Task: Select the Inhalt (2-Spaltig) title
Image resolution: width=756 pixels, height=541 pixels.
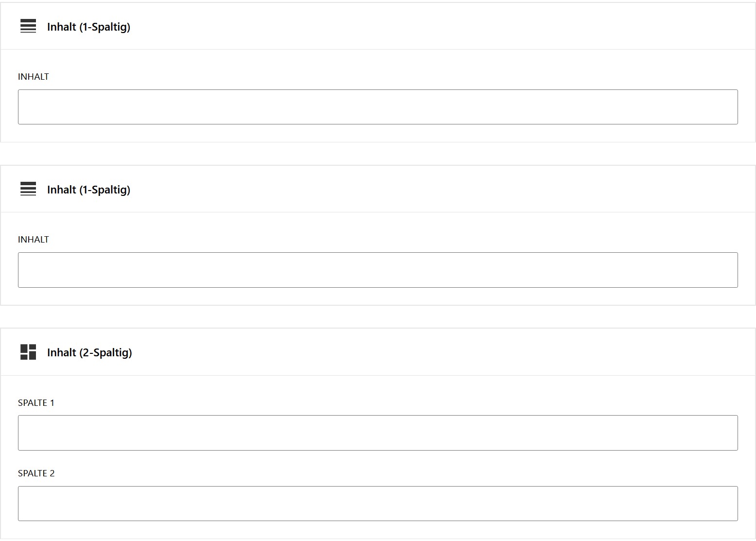Action: (89, 352)
